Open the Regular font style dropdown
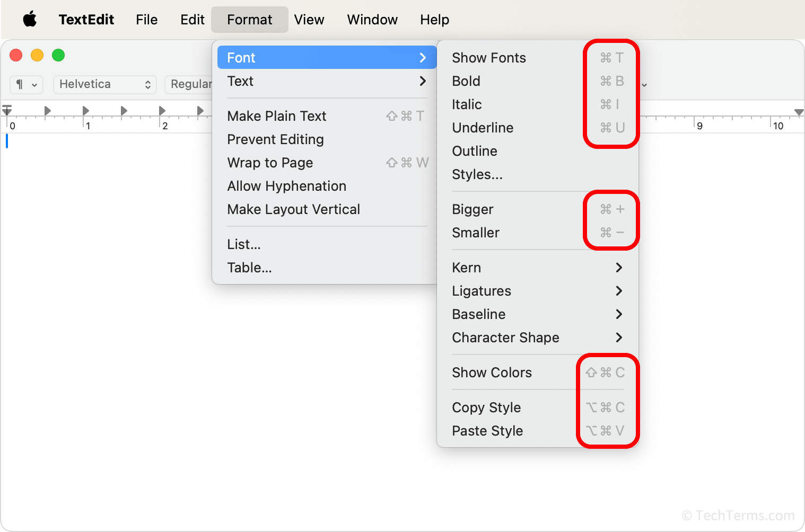This screenshot has height=532, width=805. [191, 84]
